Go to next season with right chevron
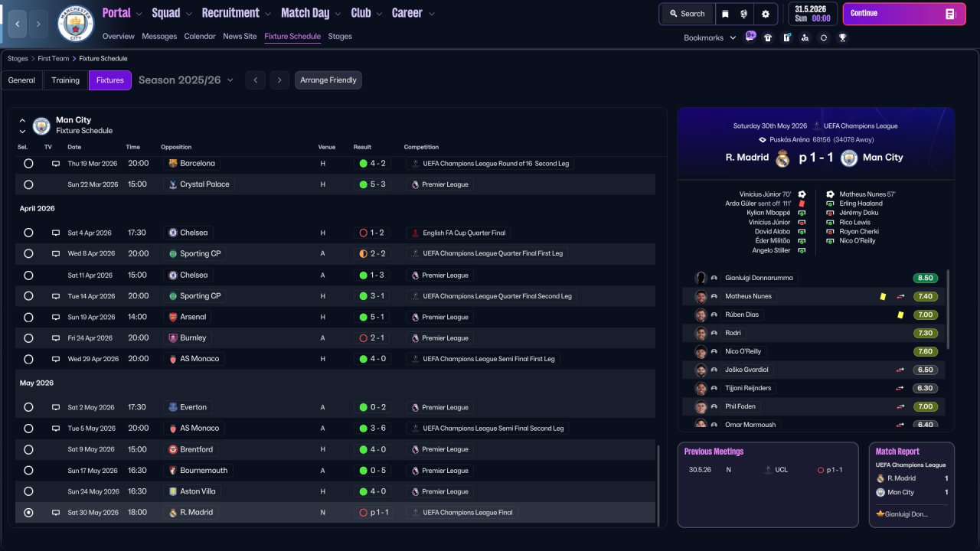 tap(279, 80)
